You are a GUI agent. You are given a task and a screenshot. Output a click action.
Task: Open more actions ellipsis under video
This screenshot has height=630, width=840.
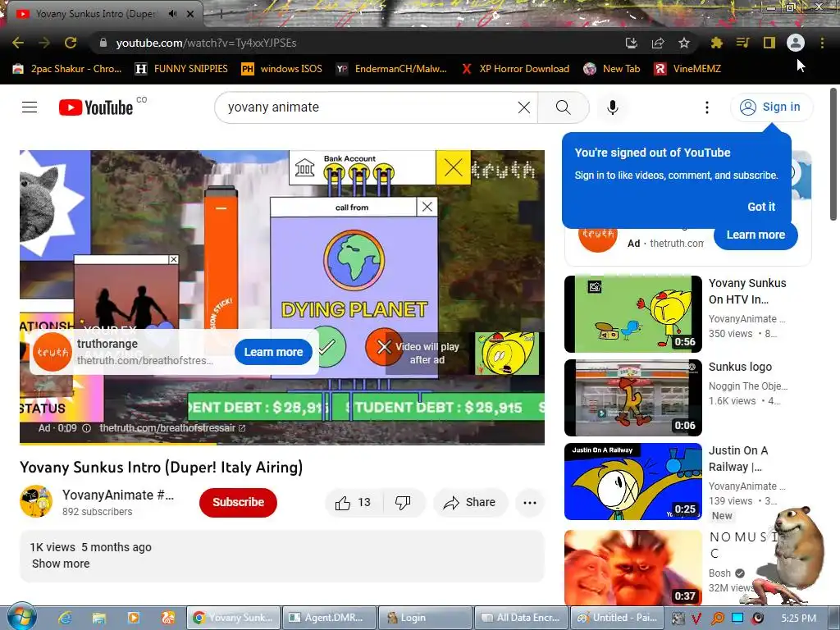tap(530, 503)
